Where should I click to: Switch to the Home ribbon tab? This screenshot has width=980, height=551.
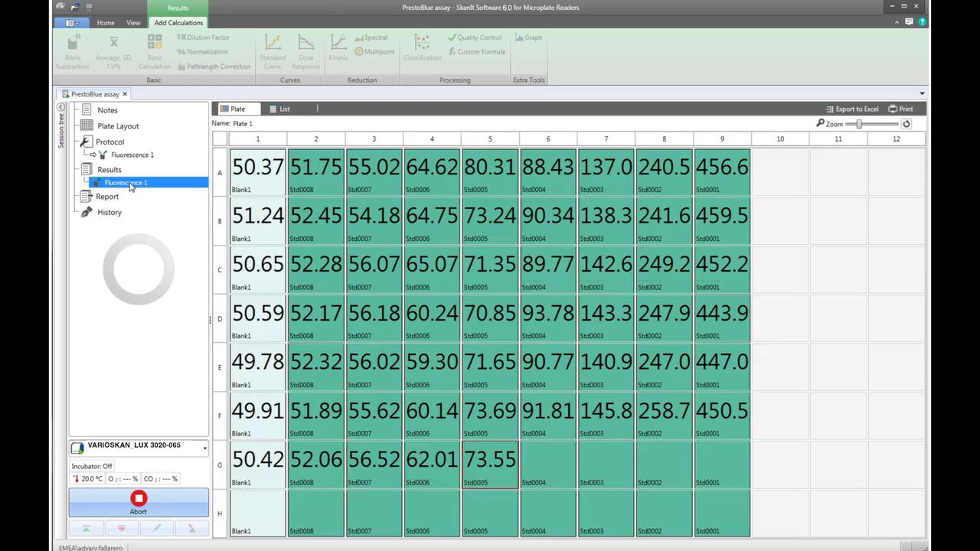106,23
